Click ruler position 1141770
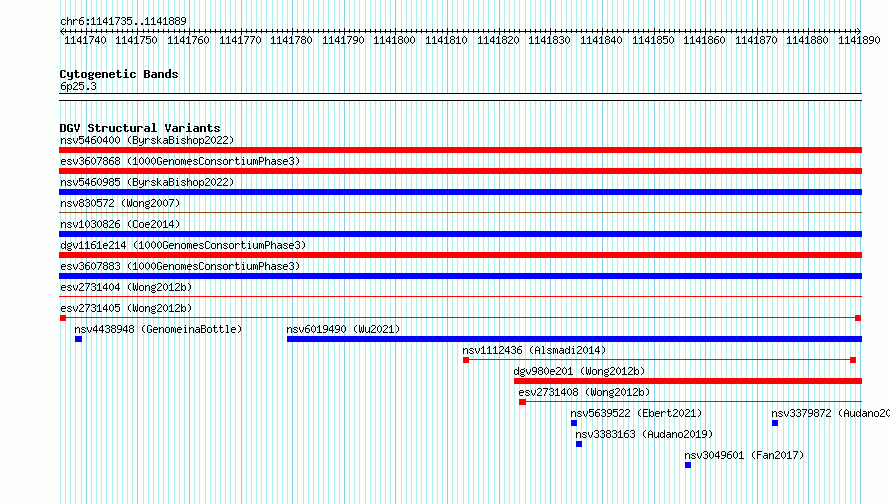The image size is (890, 504). pos(240,40)
